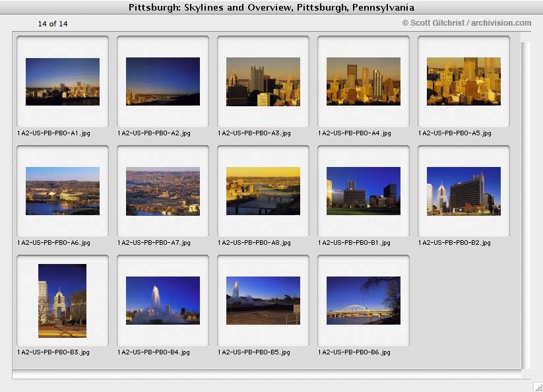
Task: Click the window resize grip in the corner
Action: [x=538, y=387]
